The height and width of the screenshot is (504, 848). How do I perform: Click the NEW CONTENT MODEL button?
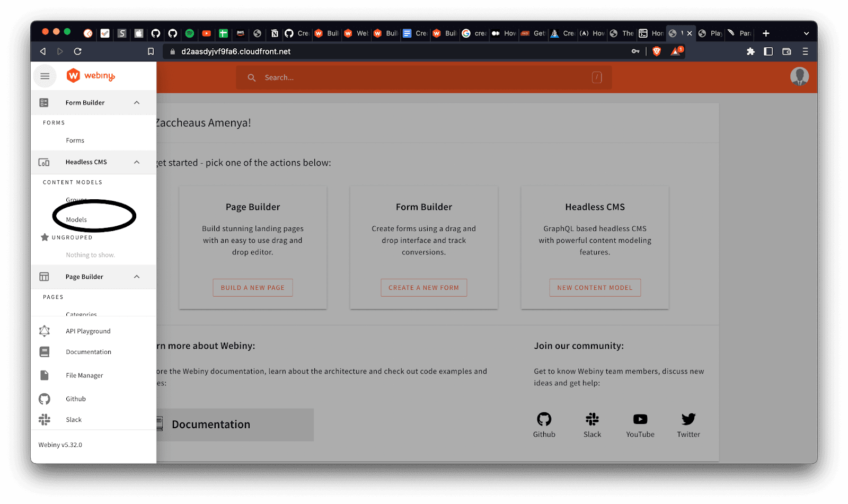click(x=595, y=288)
